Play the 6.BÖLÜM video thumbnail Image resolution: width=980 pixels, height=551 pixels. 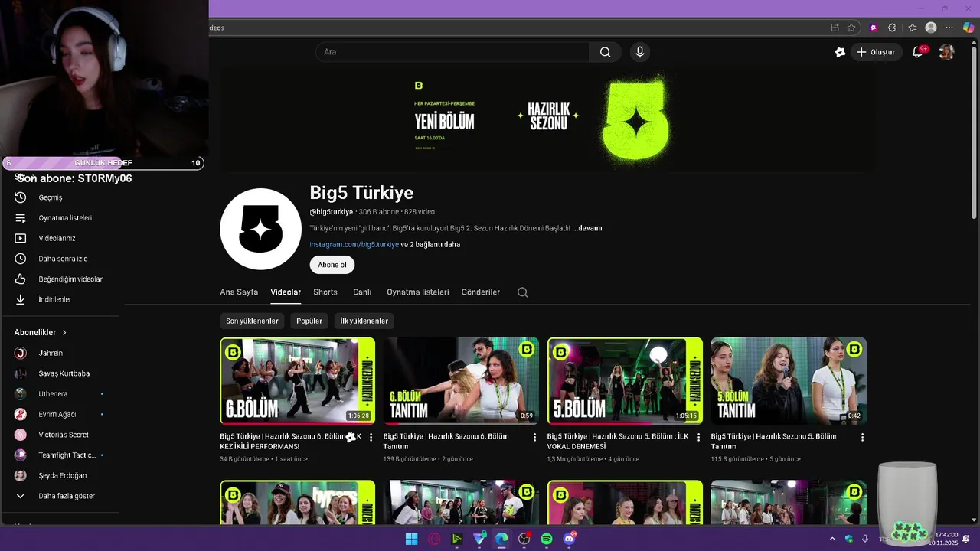(298, 381)
